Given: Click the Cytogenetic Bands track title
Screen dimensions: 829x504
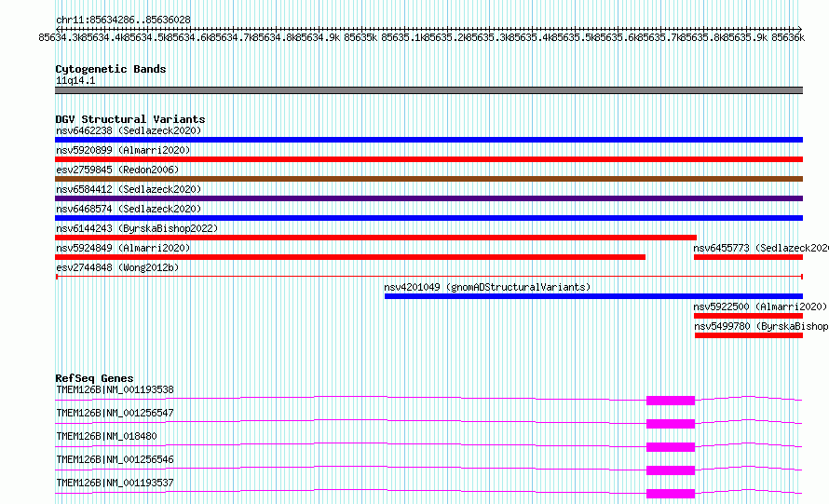Looking at the screenshot, I should (111, 69).
